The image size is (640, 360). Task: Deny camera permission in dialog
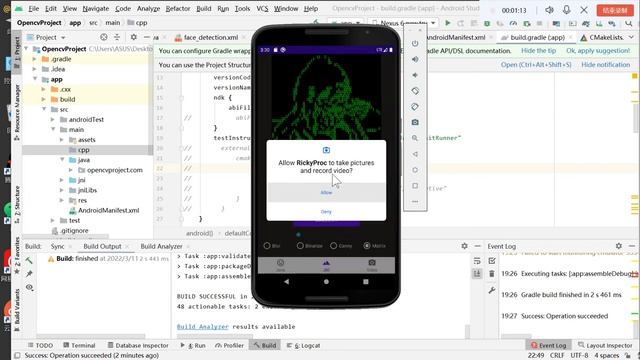tap(326, 211)
